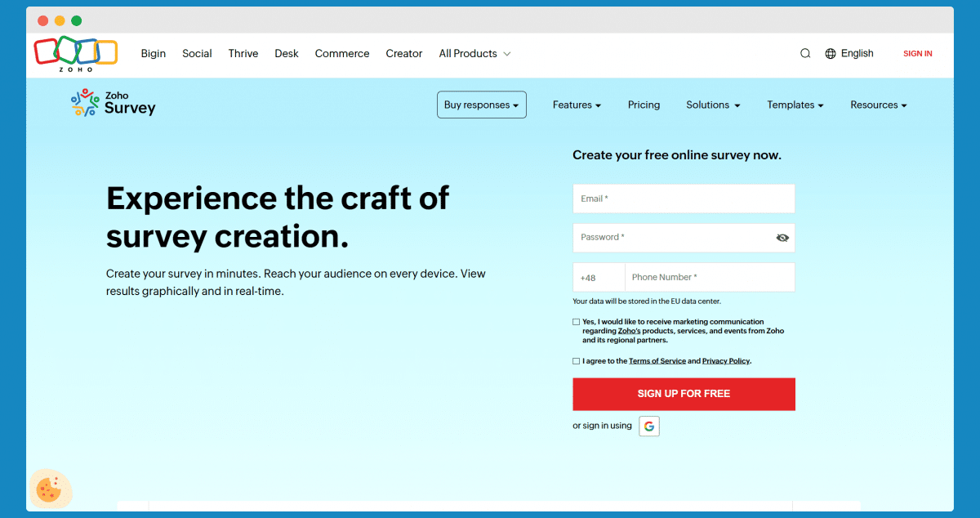Open the Zoho Survey logo home link
The image size is (980, 518).
113,103
